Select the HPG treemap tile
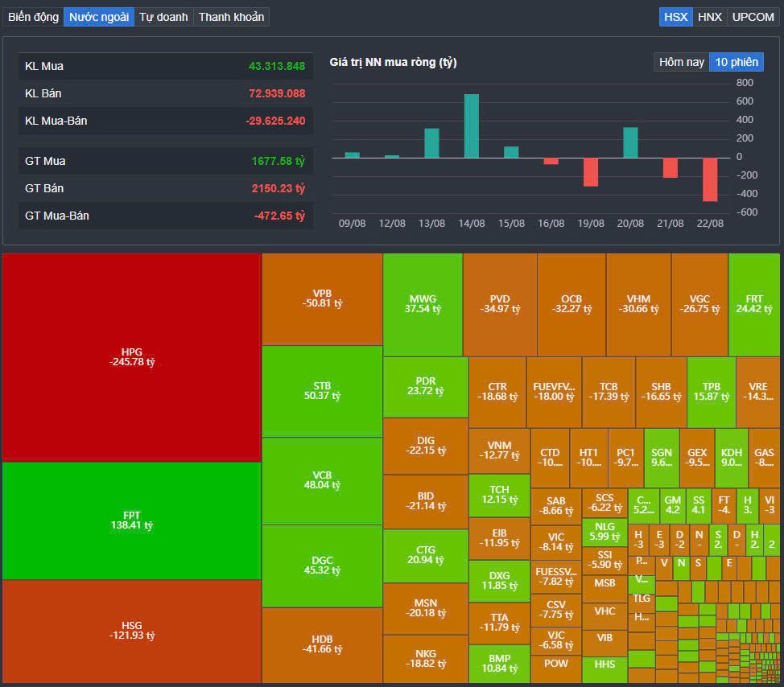This screenshot has width=784, height=687. pos(131,357)
